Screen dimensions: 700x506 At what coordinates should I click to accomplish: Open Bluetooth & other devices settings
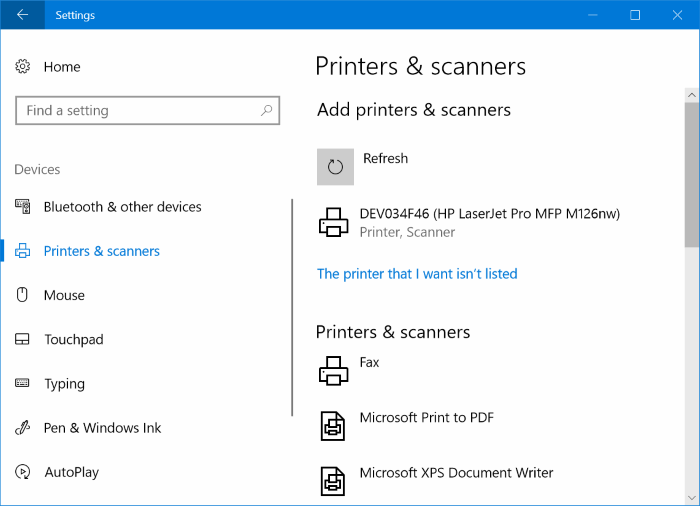click(122, 206)
